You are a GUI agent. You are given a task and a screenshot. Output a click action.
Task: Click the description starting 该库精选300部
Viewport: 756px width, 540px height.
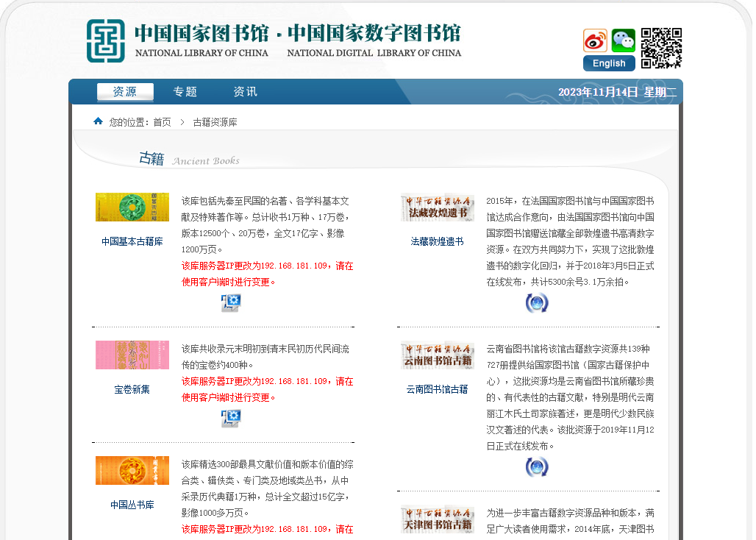268,489
